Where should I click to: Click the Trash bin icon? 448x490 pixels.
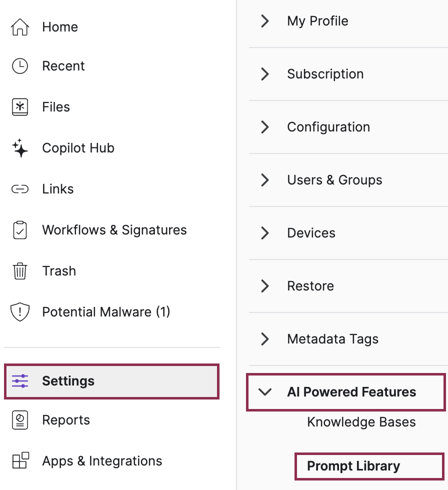[20, 271]
